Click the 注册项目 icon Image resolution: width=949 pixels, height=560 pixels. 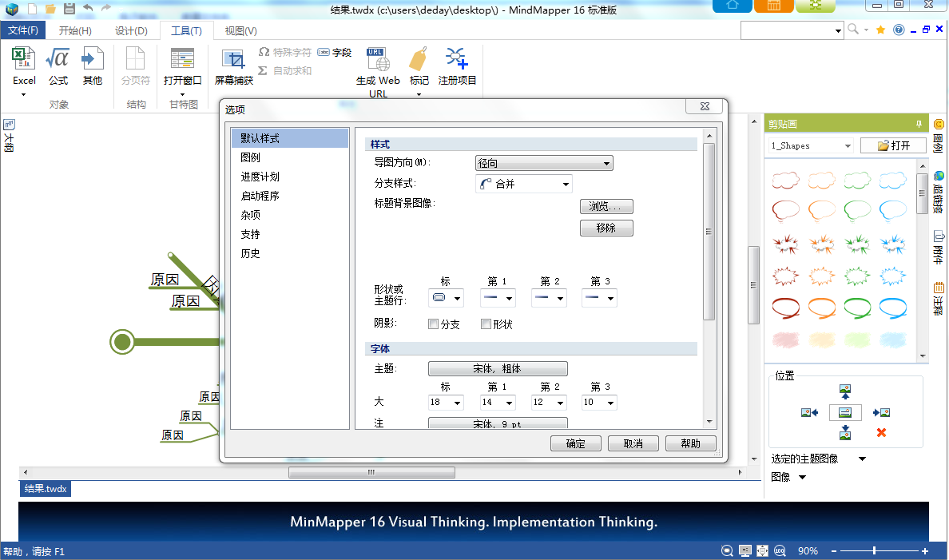click(x=457, y=60)
